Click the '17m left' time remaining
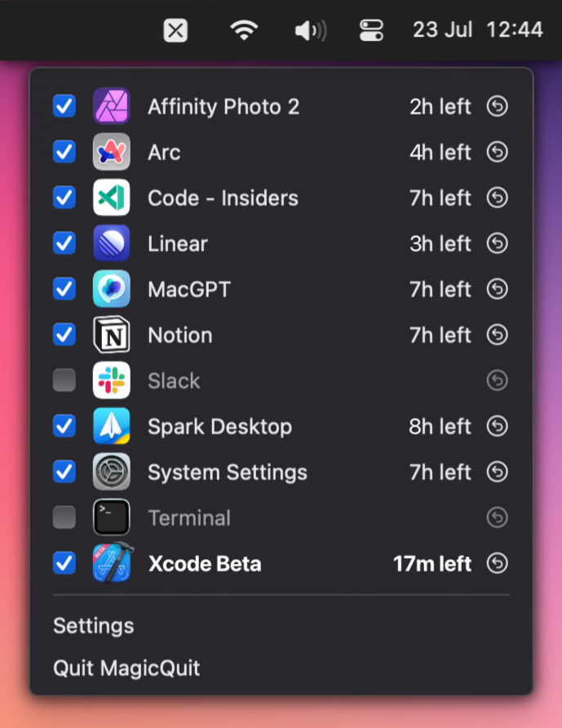The width and height of the screenshot is (562, 728). tap(432, 564)
